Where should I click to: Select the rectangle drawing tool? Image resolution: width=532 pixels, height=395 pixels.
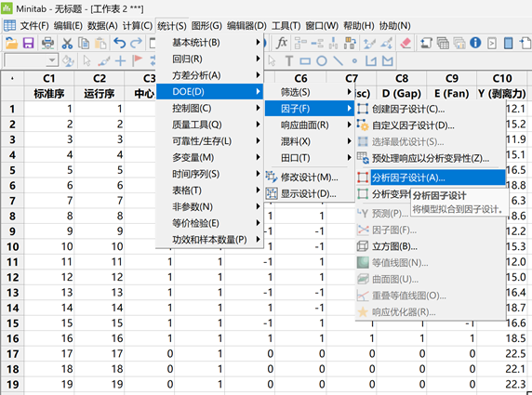(305, 61)
